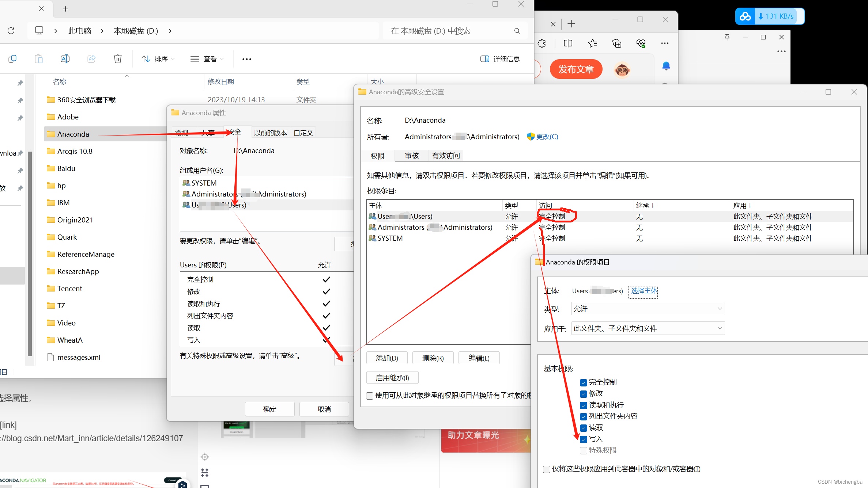
Task: Click the 启用继承(I) button
Action: [392, 377]
